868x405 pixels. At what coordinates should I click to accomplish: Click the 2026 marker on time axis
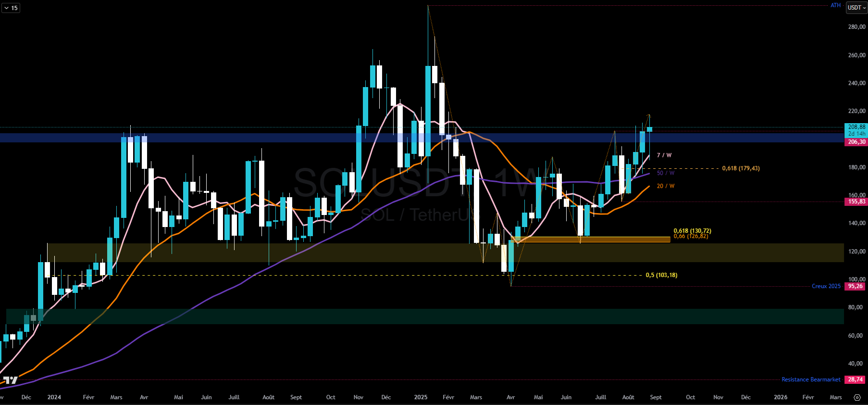coord(781,397)
